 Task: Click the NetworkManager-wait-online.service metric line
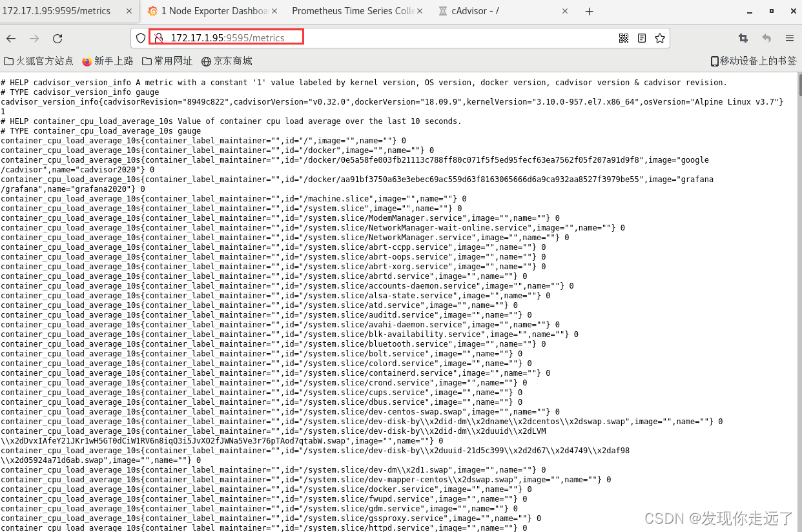click(x=313, y=228)
